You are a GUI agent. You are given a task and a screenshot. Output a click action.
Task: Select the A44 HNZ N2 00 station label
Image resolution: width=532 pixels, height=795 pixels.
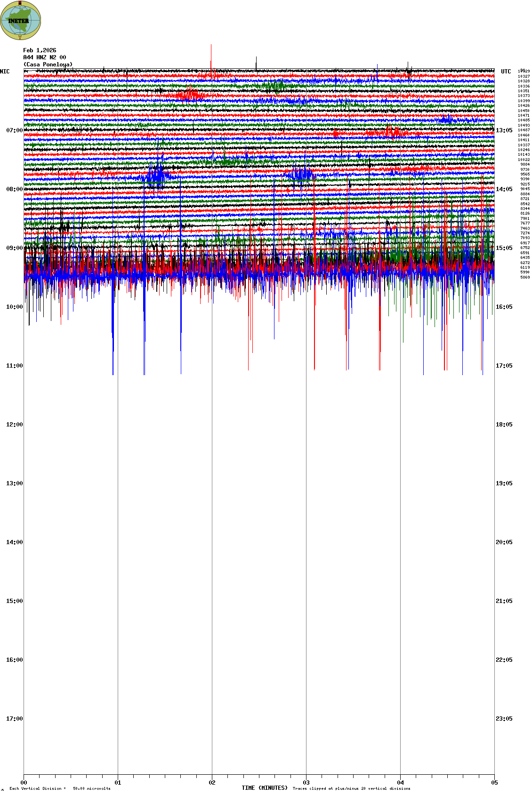pos(45,57)
